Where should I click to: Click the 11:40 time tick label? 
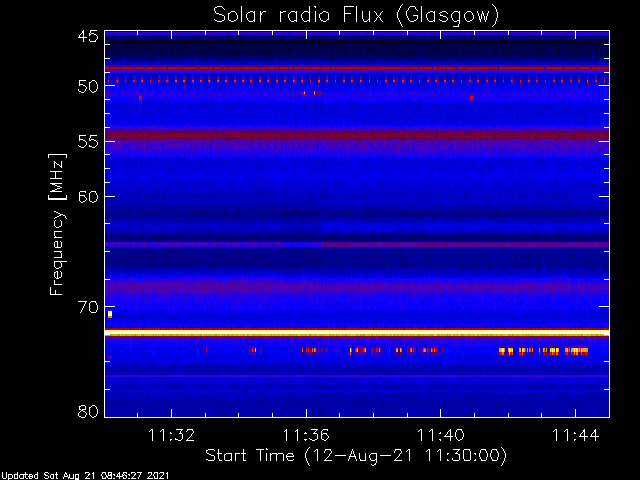(x=441, y=435)
